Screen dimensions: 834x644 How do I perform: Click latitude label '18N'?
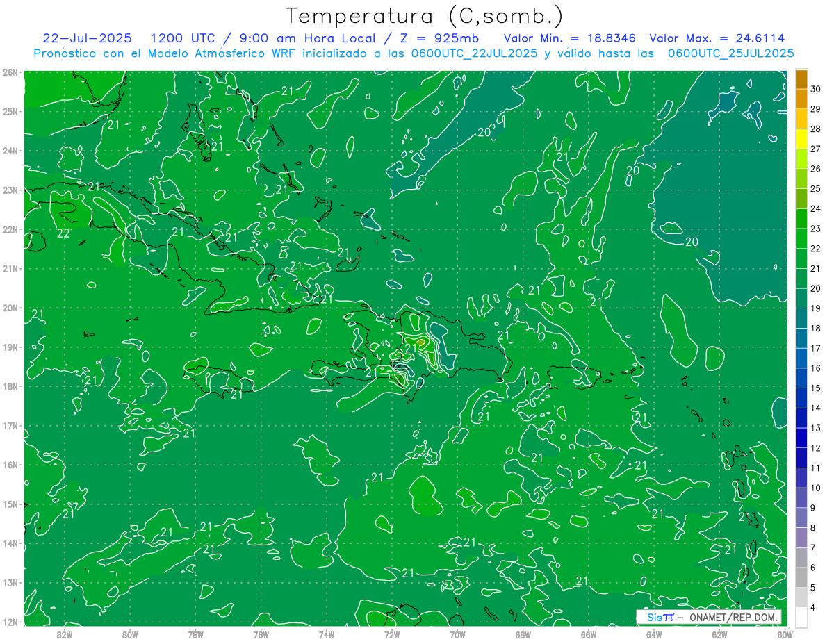point(10,386)
